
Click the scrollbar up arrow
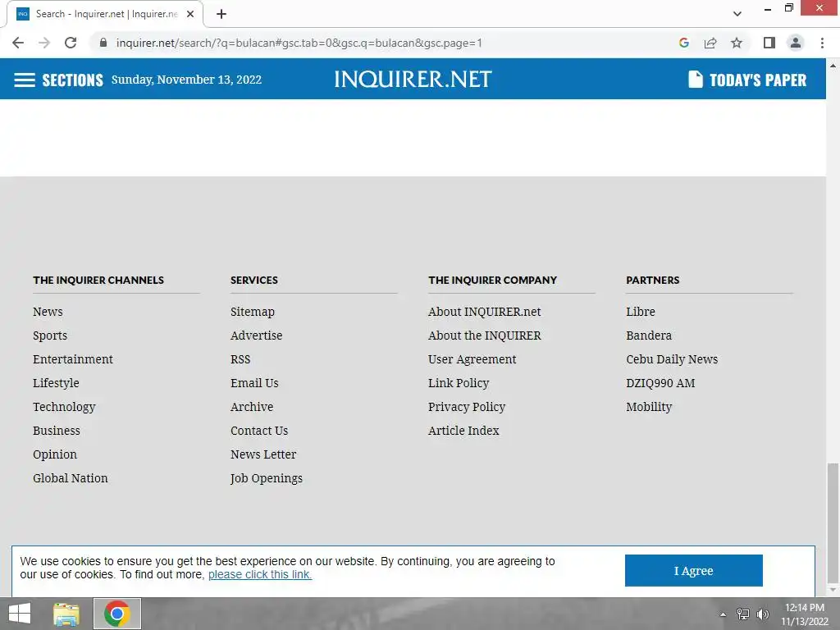pyautogui.click(x=833, y=66)
